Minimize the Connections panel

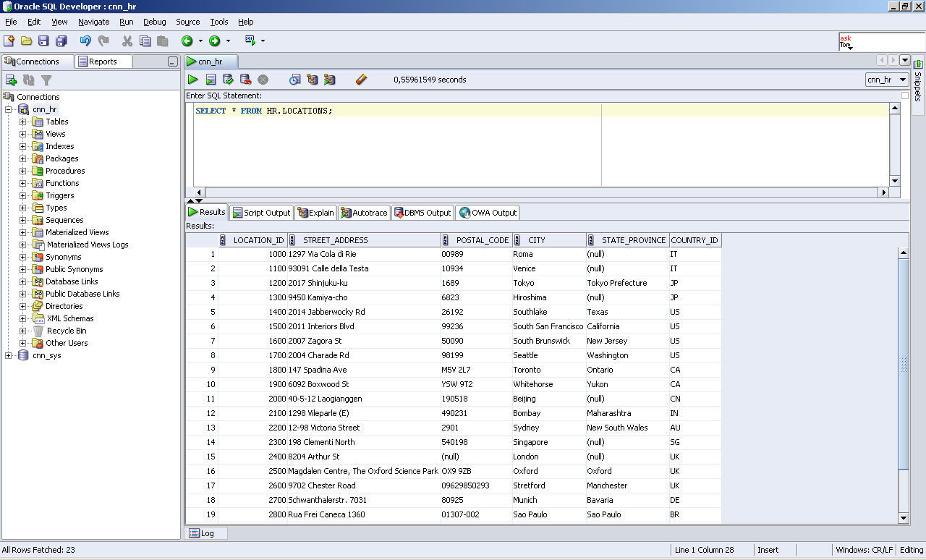pyautogui.click(x=172, y=62)
